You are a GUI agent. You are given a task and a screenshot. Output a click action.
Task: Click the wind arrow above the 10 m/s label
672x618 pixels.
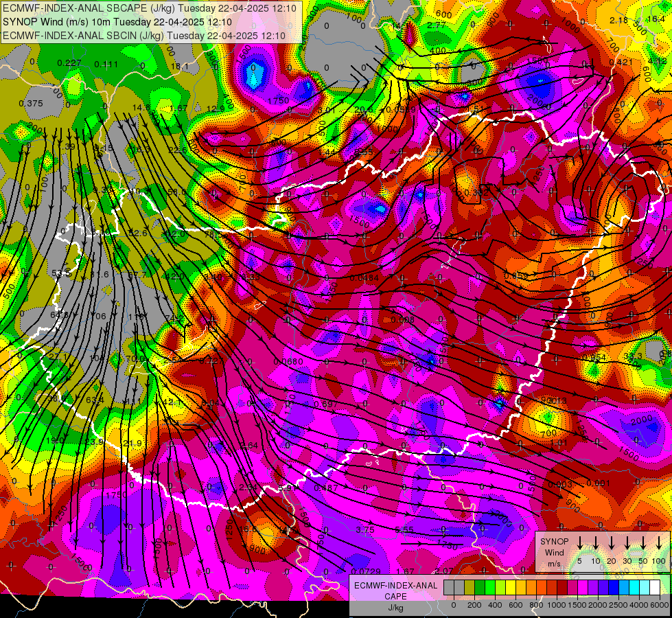[596, 543]
